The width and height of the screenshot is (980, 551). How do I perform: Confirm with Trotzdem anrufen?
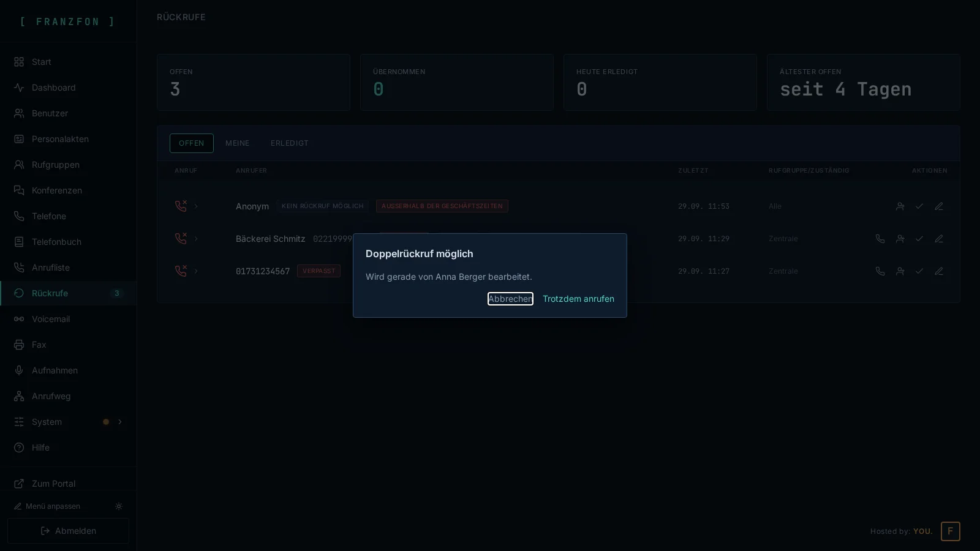click(578, 299)
